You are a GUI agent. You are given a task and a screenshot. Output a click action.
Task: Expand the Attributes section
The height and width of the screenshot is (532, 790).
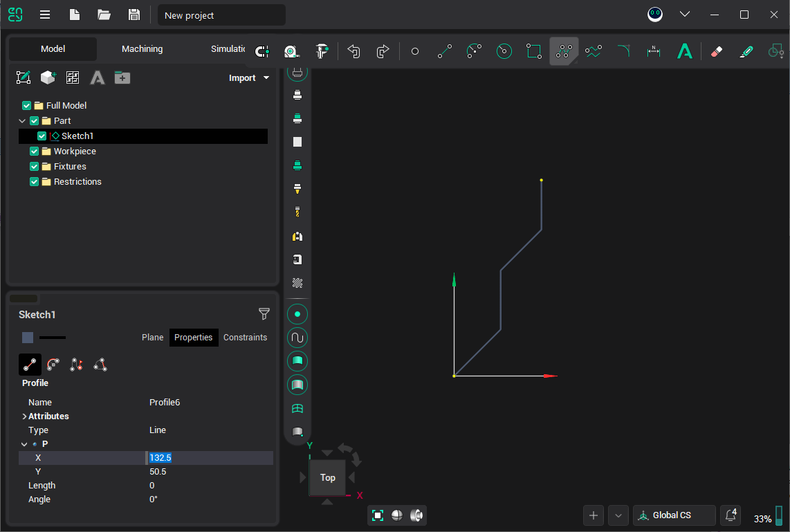(x=24, y=416)
